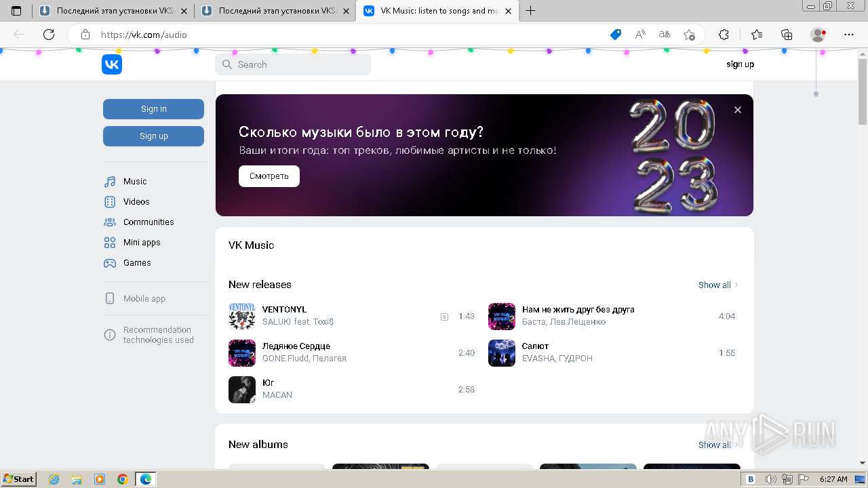This screenshot has width=868, height=488.
Task: Open the Mobile app link
Action: [144, 298]
